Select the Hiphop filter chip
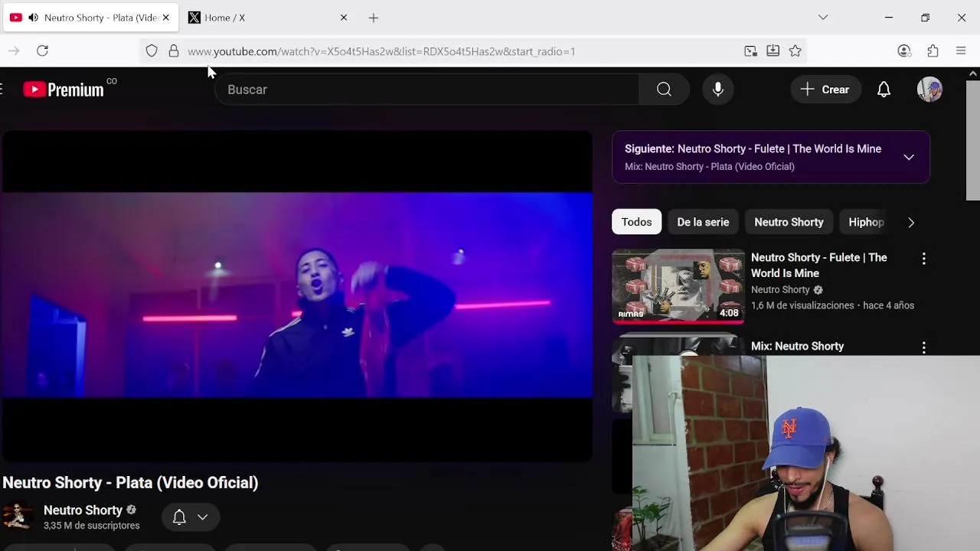 tap(866, 222)
